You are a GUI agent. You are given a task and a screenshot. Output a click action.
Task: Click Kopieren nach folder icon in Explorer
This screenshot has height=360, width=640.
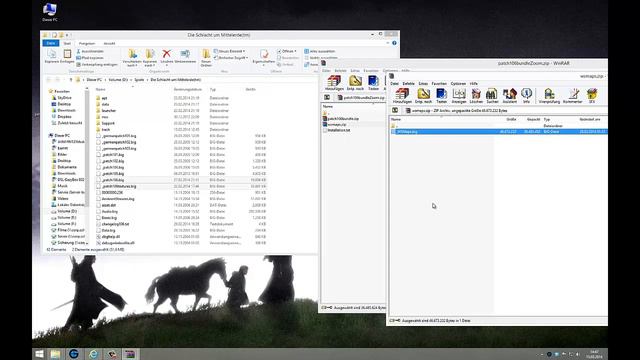click(x=150, y=58)
